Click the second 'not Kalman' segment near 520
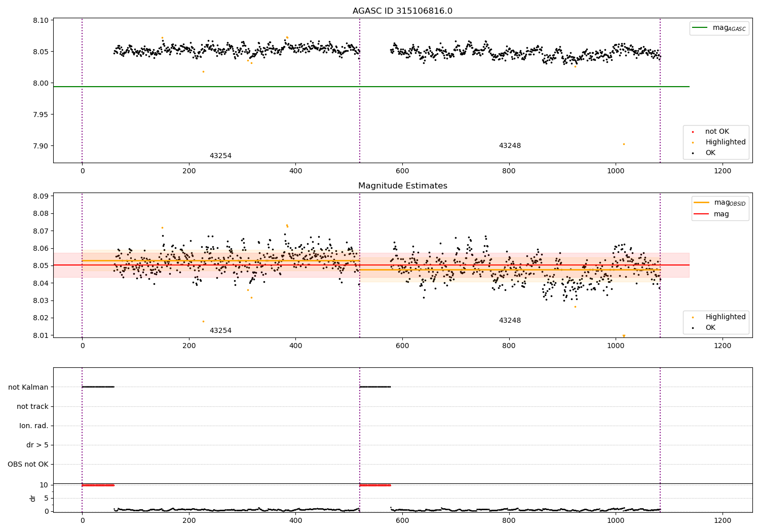The height and width of the screenshot is (532, 760). click(x=375, y=387)
